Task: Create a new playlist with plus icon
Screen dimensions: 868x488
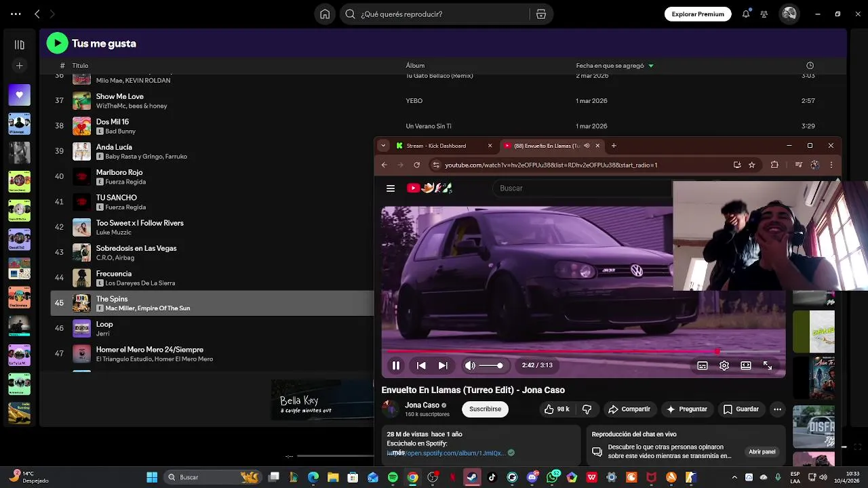Action: (19, 66)
